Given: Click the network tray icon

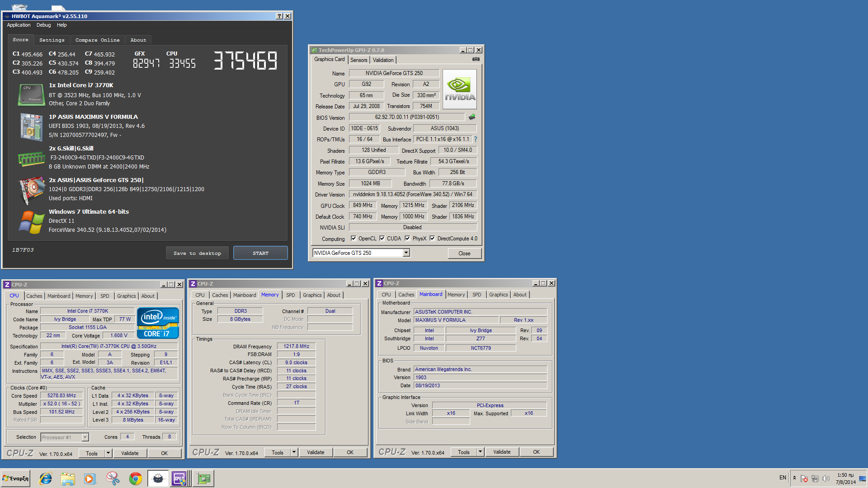Looking at the screenshot, I should pos(815,479).
